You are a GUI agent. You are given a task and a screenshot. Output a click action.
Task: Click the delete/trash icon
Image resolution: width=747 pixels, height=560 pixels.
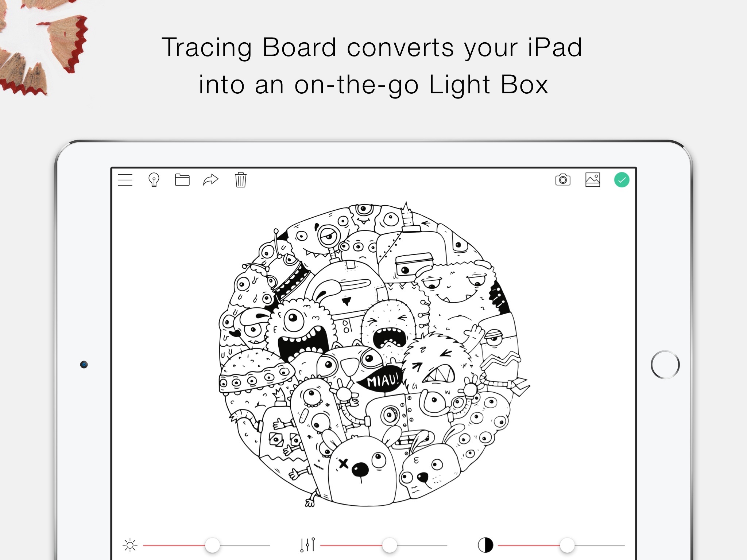[241, 180]
